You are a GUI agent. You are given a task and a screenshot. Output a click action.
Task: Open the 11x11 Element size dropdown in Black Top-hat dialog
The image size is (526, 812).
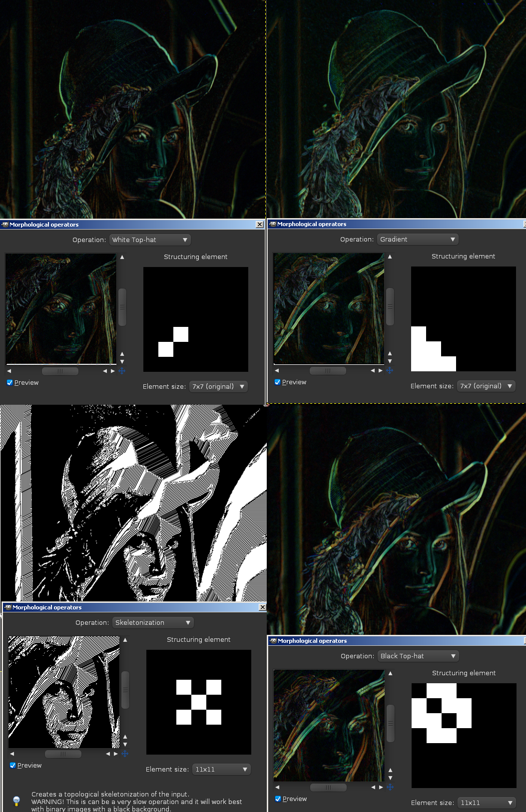click(487, 803)
